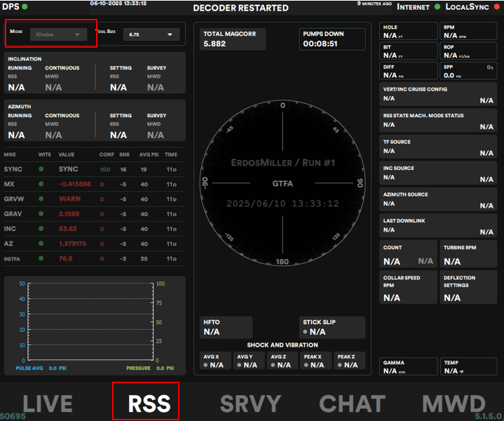Switch to the RSS tab
The height and width of the screenshot is (421, 504).
[x=149, y=403]
